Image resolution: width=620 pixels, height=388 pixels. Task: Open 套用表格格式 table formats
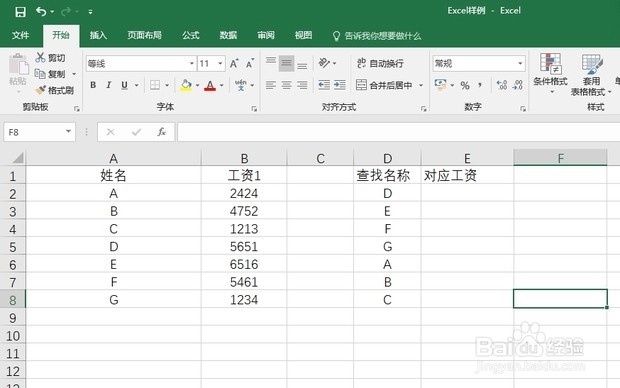591,75
